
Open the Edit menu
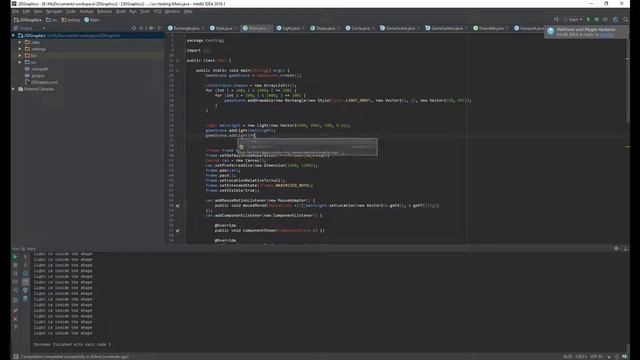[26, 11]
